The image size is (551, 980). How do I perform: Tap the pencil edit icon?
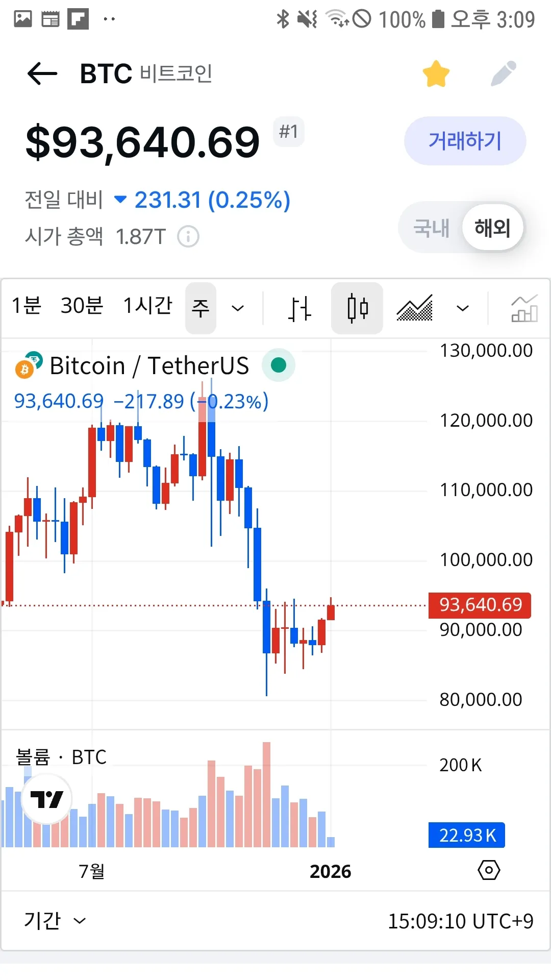coord(504,74)
